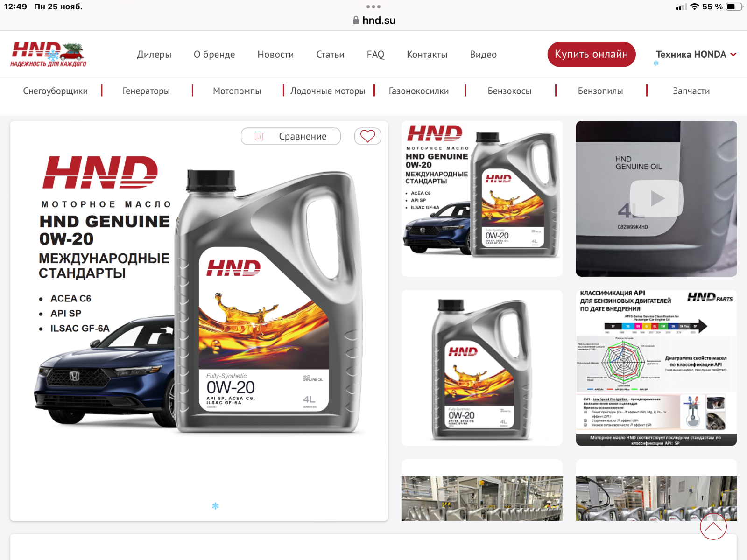Play the HND Genuine Oil video
Viewport: 747px width, 560px height.
click(656, 198)
